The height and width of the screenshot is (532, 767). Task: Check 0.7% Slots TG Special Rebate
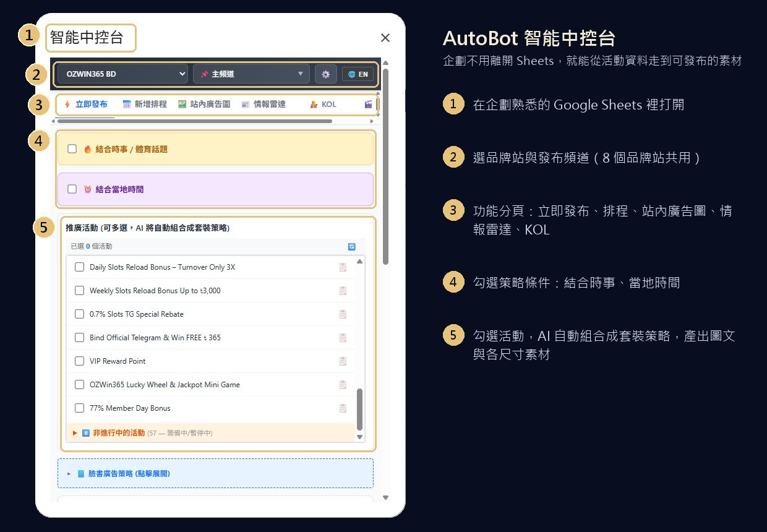pos(79,314)
